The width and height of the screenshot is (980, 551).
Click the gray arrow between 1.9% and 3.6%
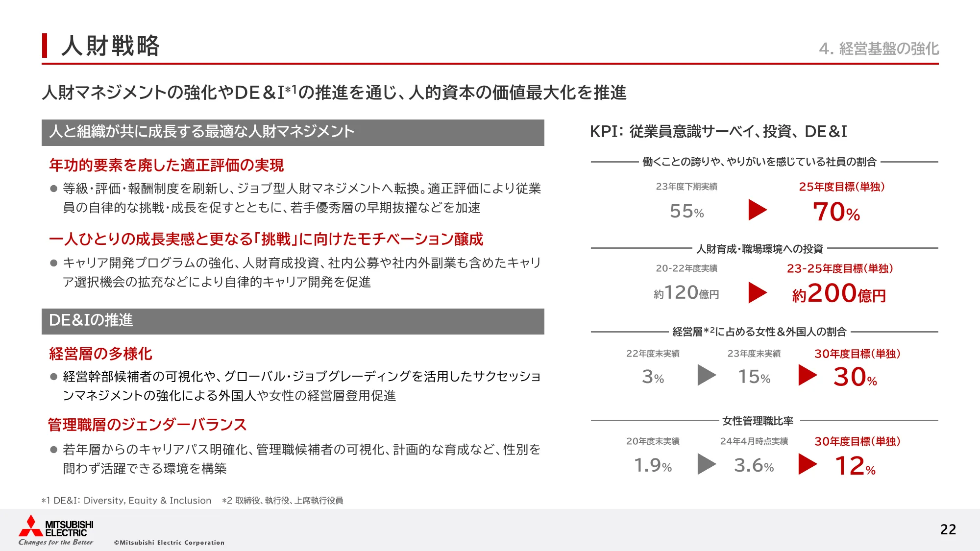tap(707, 464)
